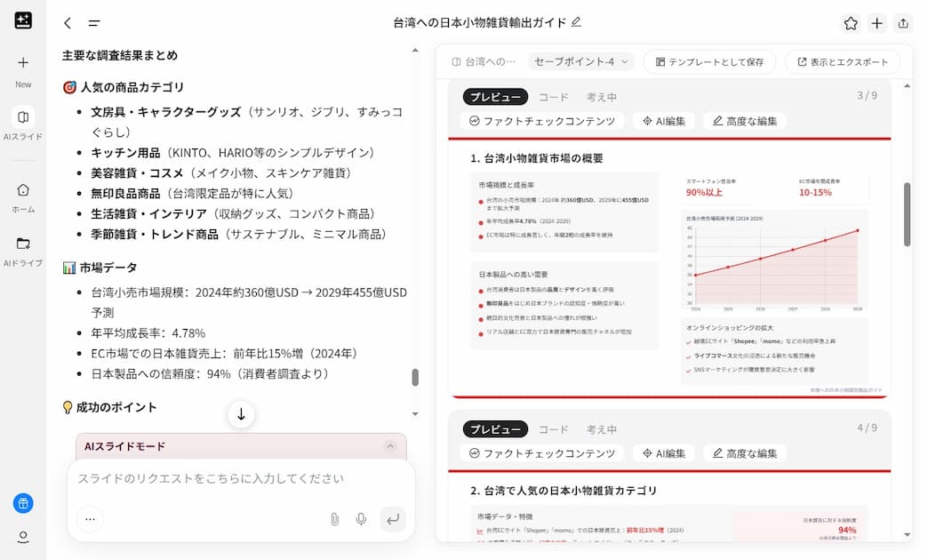Click the New plus icon in the sidebar
This screenshot has width=928, height=560.
pos(22,64)
